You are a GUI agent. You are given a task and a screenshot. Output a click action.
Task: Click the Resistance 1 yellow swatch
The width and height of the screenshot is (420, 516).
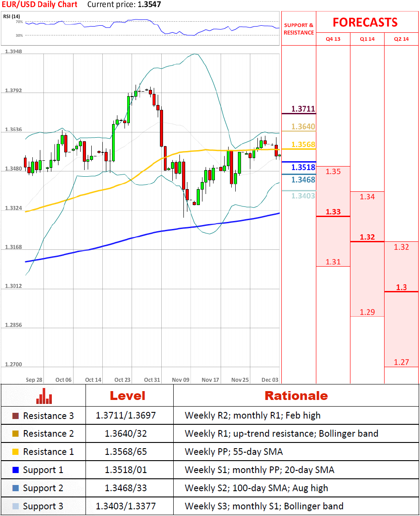click(x=16, y=452)
